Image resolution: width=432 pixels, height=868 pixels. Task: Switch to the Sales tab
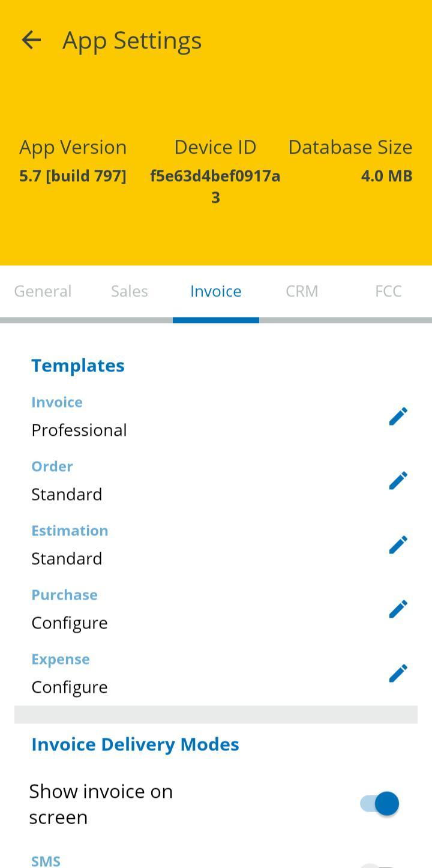coord(129,291)
